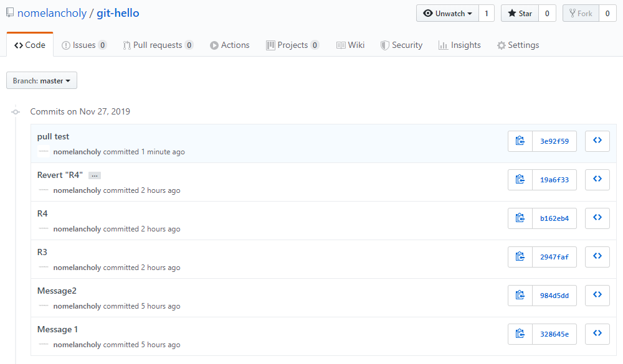
Task: Star the git-hello repository
Action: [520, 14]
